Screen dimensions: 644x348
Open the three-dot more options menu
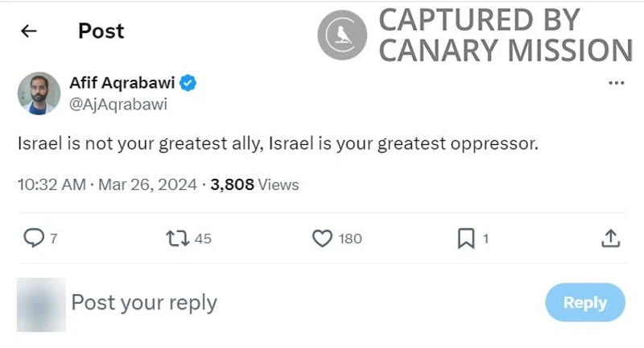(x=616, y=83)
